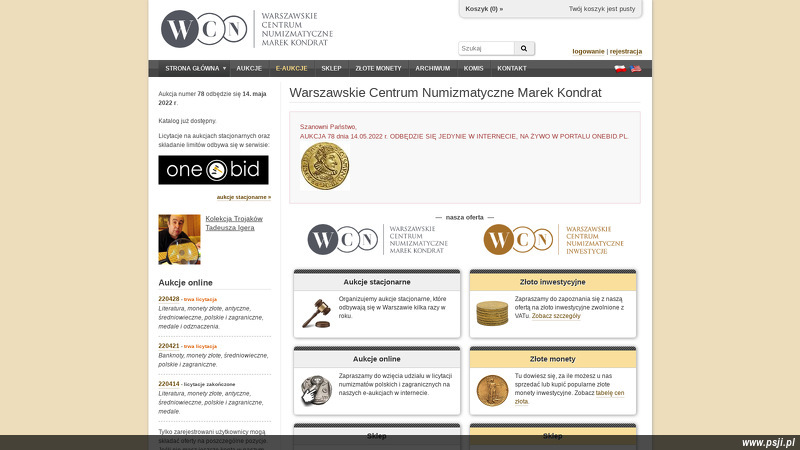Expand the Strona główna dropdown arrow
The image size is (800, 450).
click(224, 68)
